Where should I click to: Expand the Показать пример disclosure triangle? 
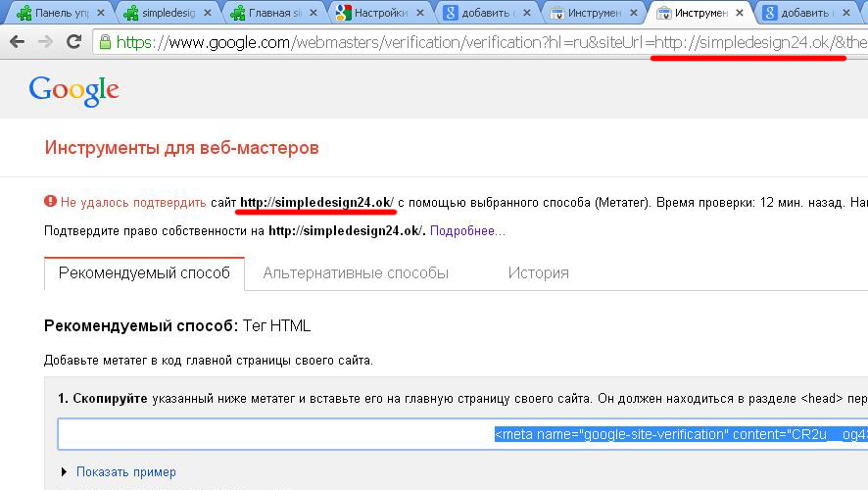pyautogui.click(x=64, y=471)
